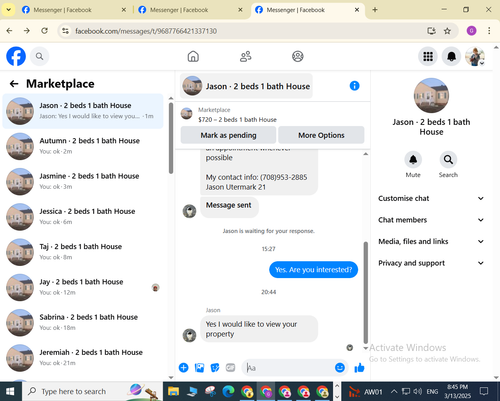
Task: Open Jeremiah's 2 beds 1 bath conversation
Action: point(83,358)
